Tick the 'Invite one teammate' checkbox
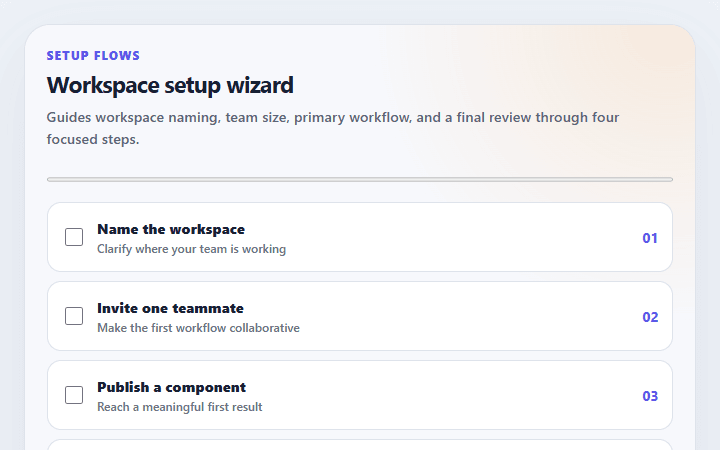Viewport: 720px width, 450px height. click(74, 316)
